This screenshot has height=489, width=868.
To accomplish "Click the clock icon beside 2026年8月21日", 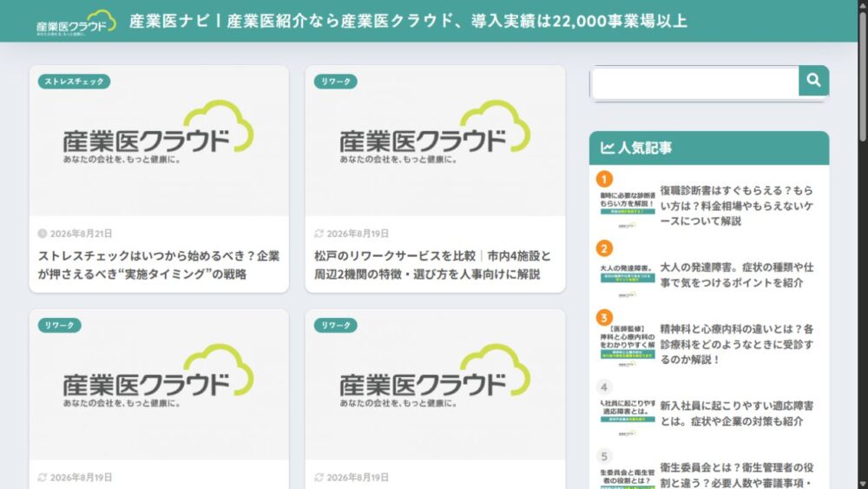I will click(42, 234).
